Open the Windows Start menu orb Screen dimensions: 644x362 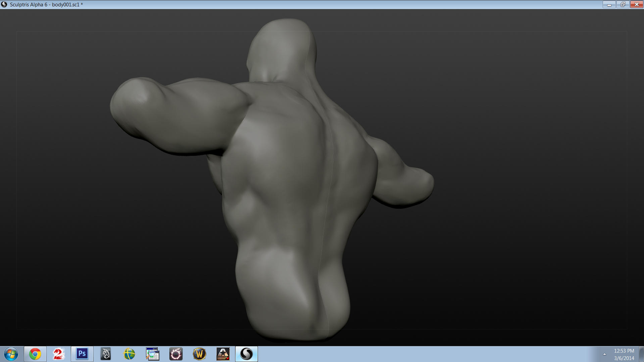click(x=11, y=354)
